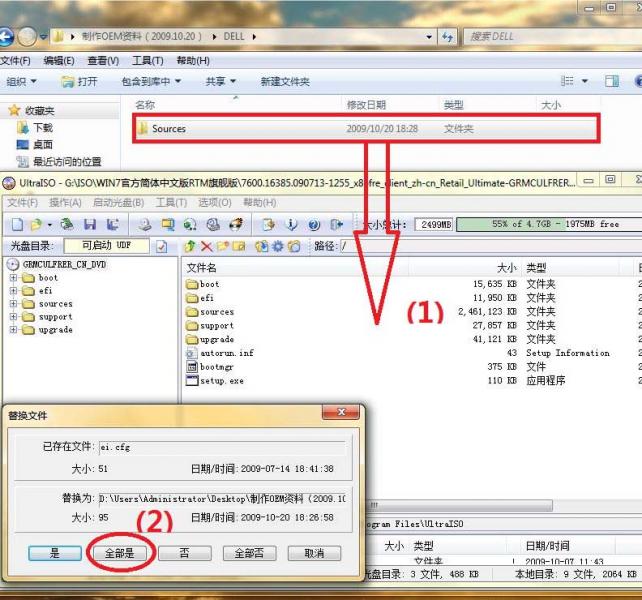
Task: Click the Rename folder icon in path toolbar
Action: tap(239, 246)
